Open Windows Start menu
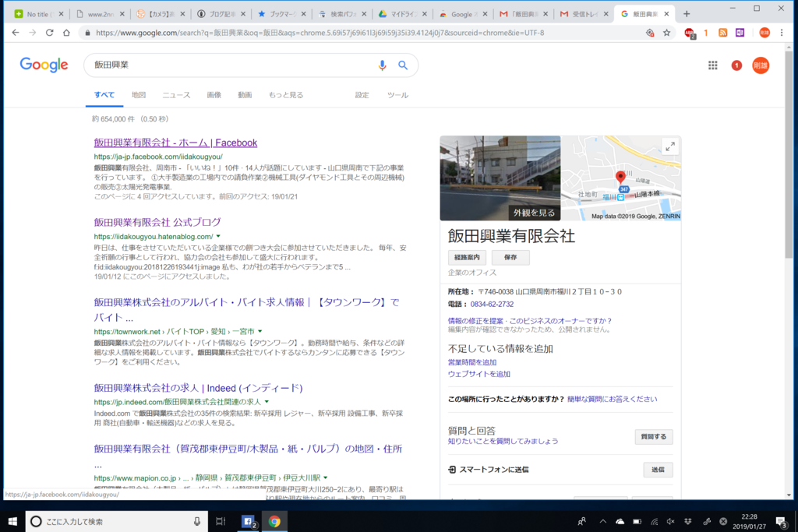Screen dimensions: 798x532 [x=12, y=521]
